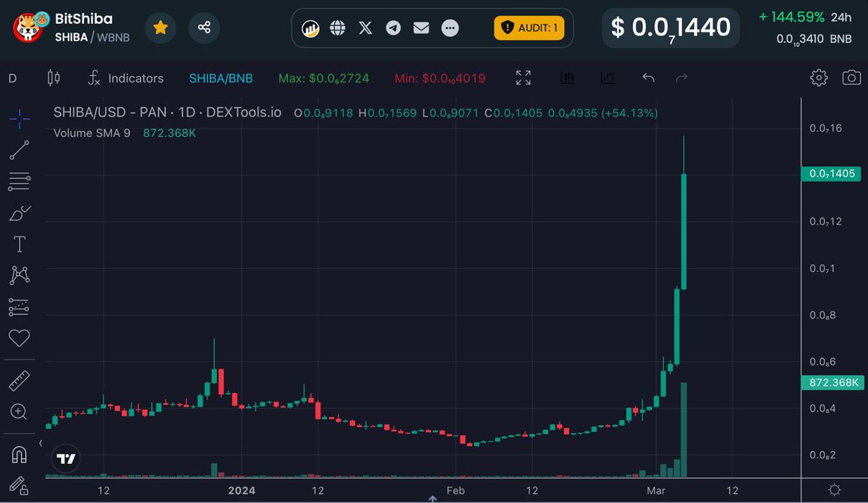Select the crosshair cursor tool
This screenshot has height=503, width=868.
coord(20,119)
